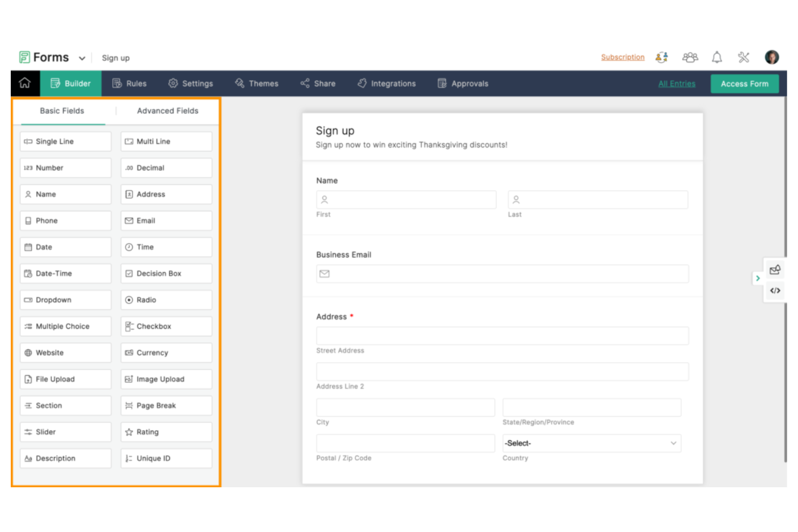
Task: Open notifications via the bell icon
Action: click(x=717, y=57)
